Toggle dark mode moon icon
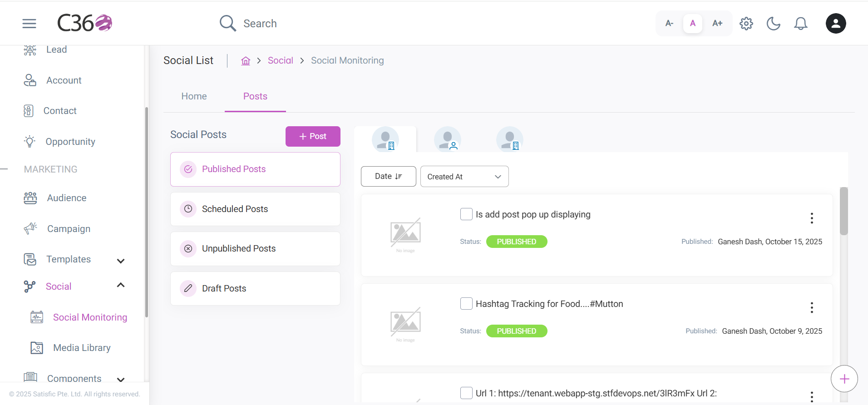Image resolution: width=868 pixels, height=405 pixels. 774,24
